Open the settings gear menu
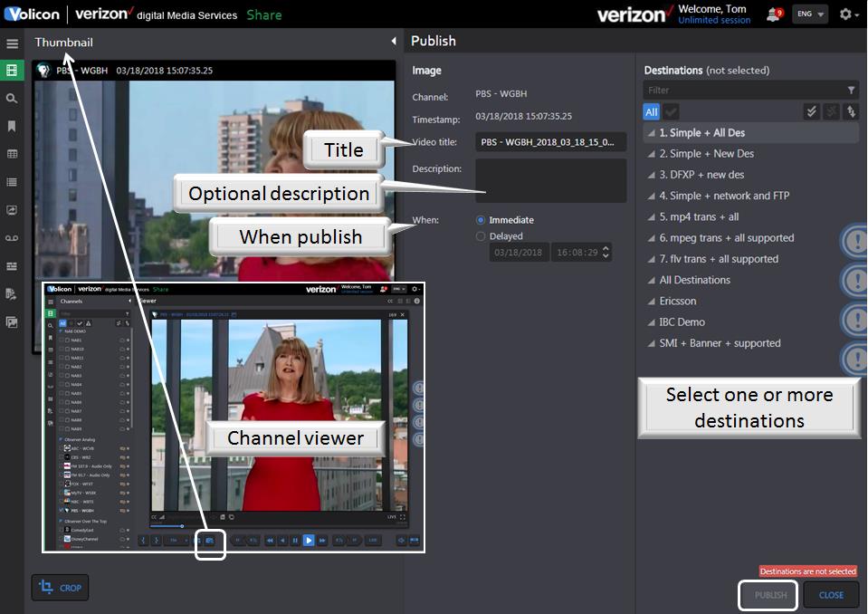 (x=846, y=14)
